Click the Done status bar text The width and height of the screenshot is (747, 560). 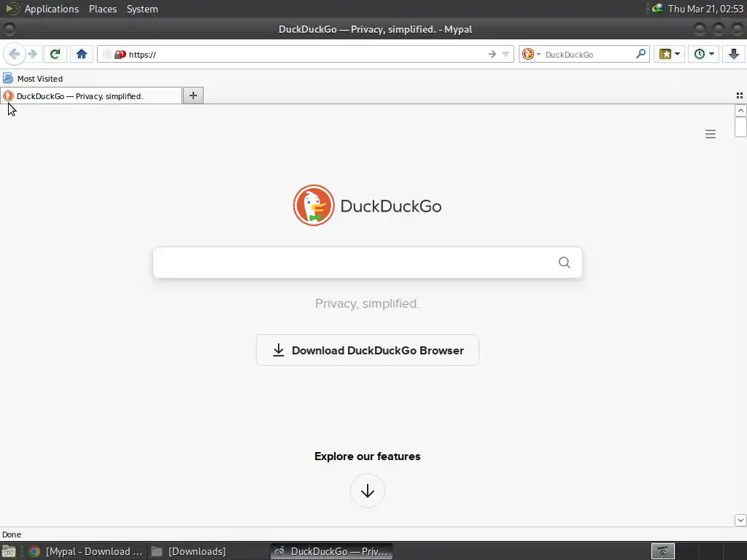(x=12, y=534)
